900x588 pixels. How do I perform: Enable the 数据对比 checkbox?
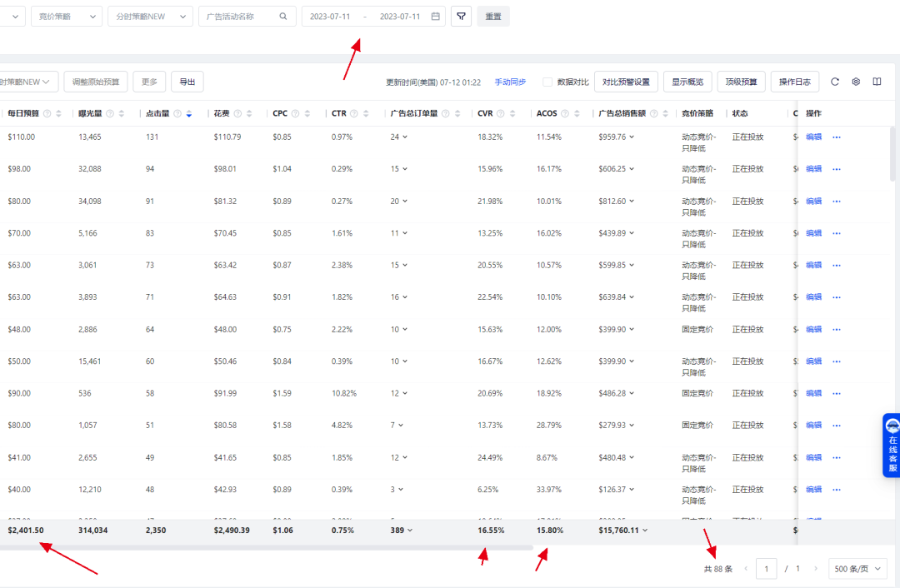coord(547,82)
